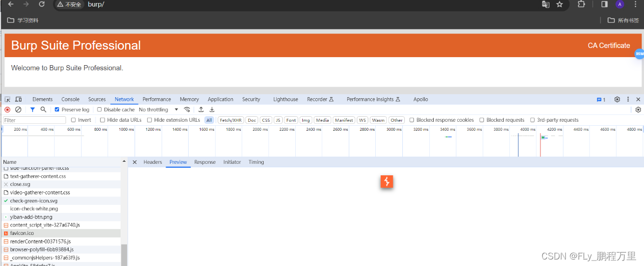Open network search with magnifier icon
Image resolution: width=644 pixels, height=266 pixels.
tap(44, 110)
